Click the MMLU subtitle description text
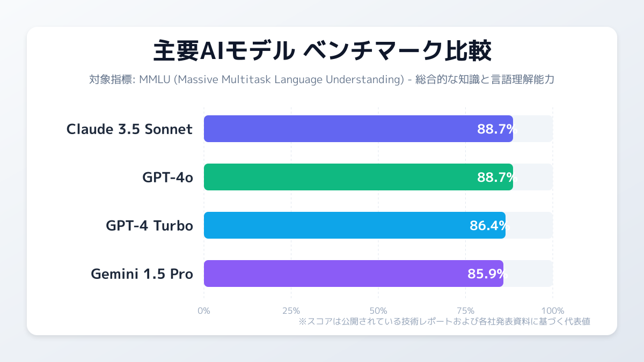This screenshot has height=362, width=644. tap(322, 79)
